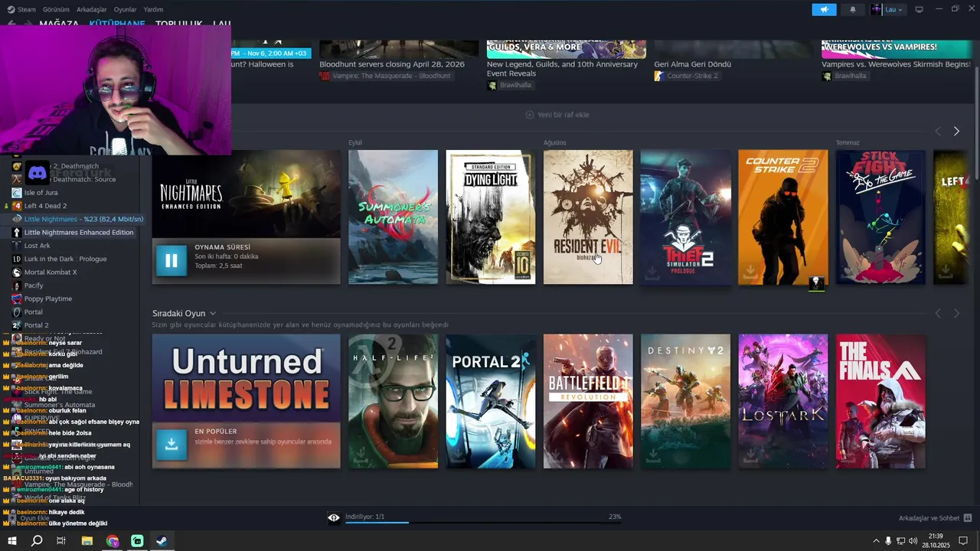Open Battlefield 1 Revolution cover
Viewport: 980px width, 551px height.
point(588,401)
